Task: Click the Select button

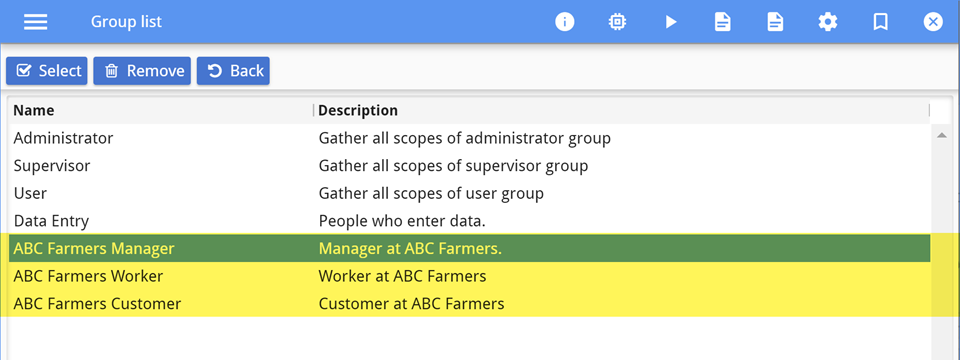Action: [47, 71]
